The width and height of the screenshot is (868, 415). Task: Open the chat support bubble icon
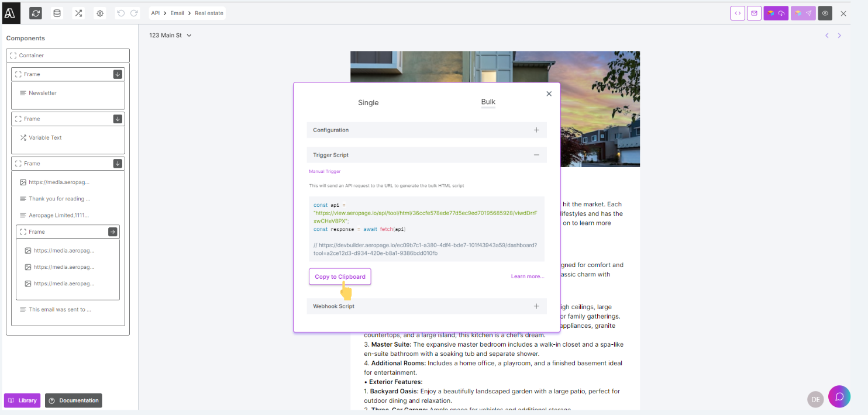tap(839, 396)
